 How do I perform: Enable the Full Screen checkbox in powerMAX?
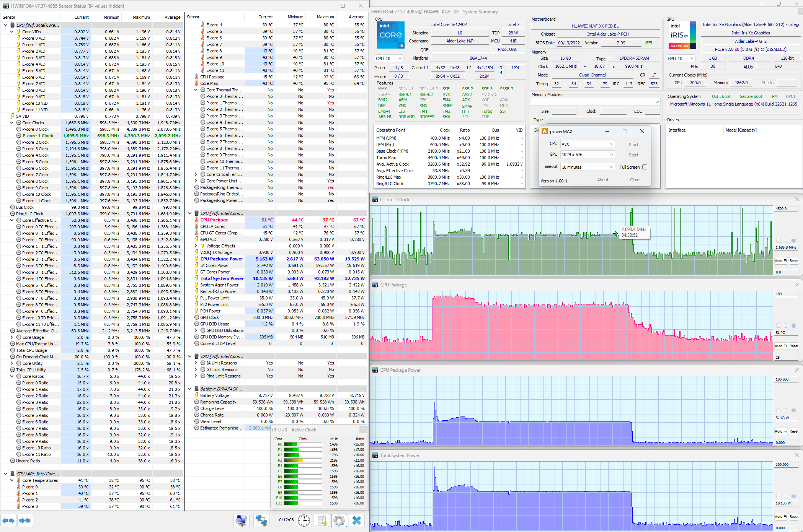645,167
